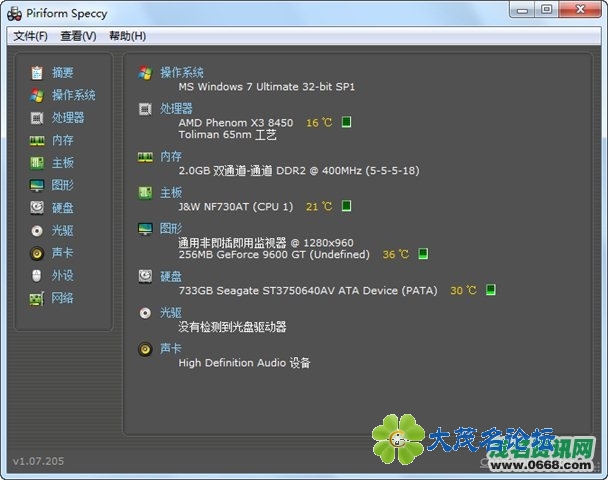Open the 帮助(H) menu
608x480 pixels.
(127, 36)
